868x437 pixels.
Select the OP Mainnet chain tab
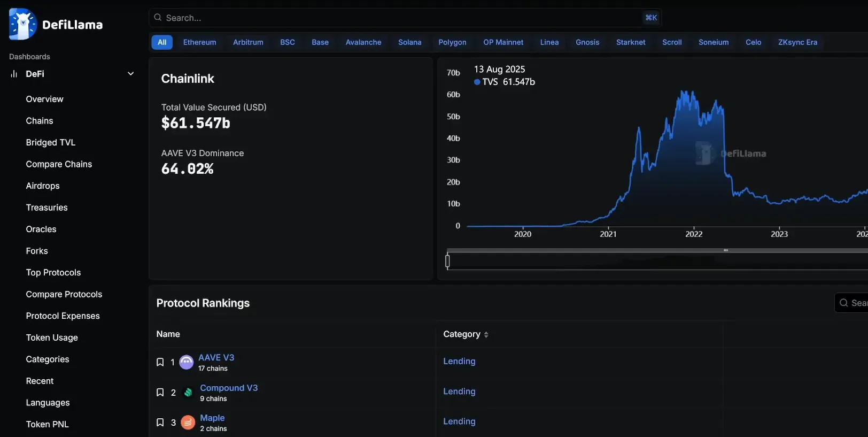[503, 42]
